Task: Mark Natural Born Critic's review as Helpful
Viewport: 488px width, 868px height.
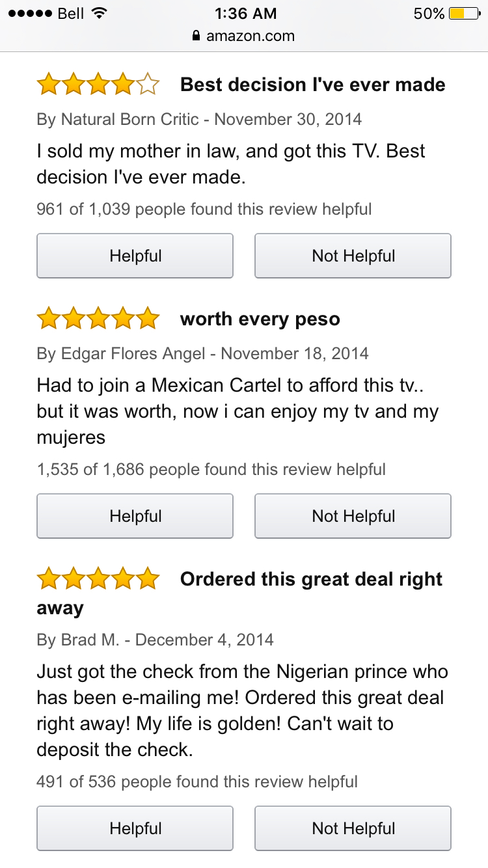Action: tap(135, 256)
